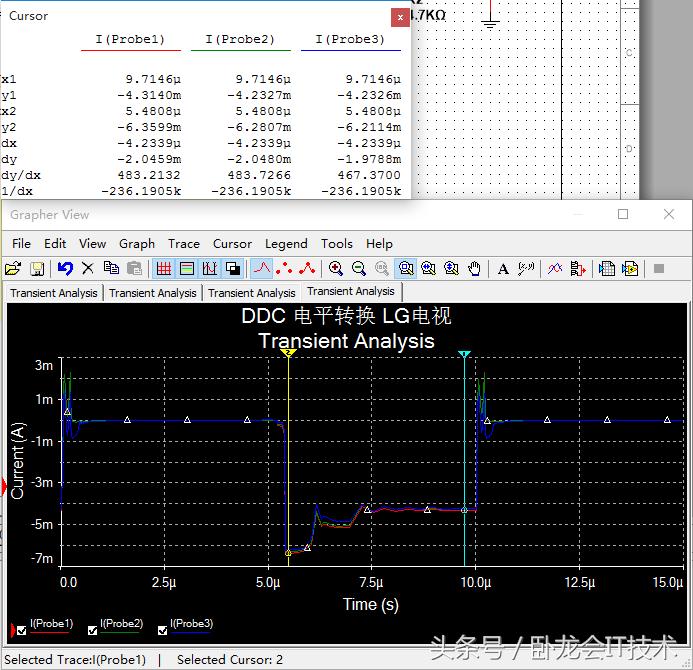693x670 pixels.
Task: Uncheck the I(Probe3) legend checkbox
Action: tap(163, 631)
